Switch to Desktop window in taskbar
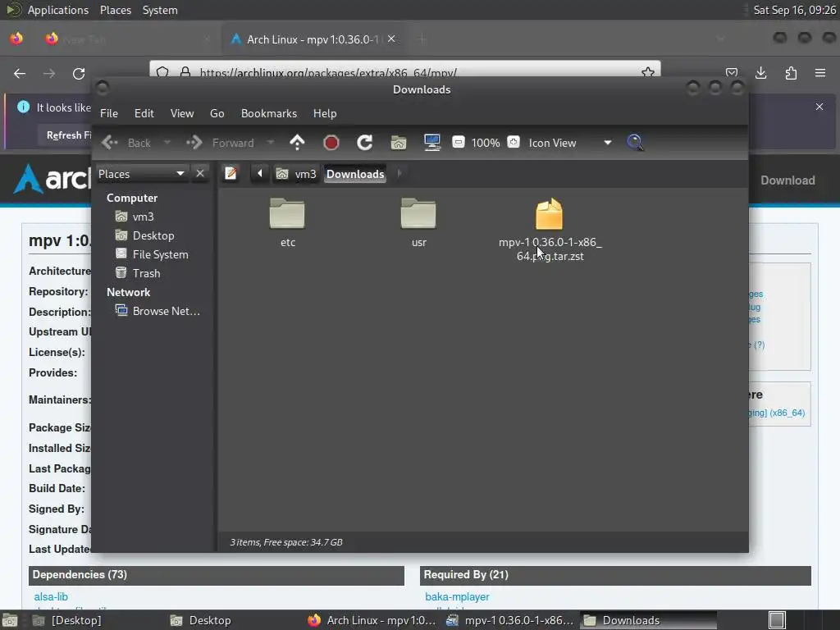 (x=201, y=620)
